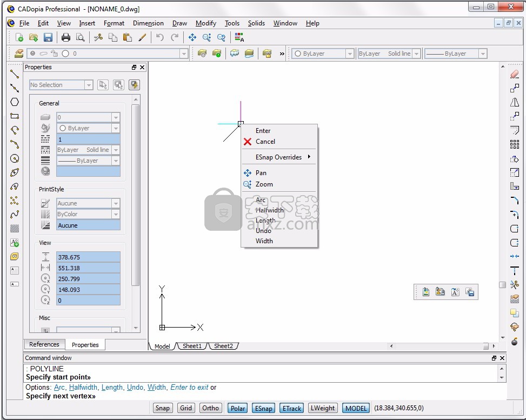Click the drawing area horizontal scrollbar
This screenshot has height=420, width=526.
point(442,346)
